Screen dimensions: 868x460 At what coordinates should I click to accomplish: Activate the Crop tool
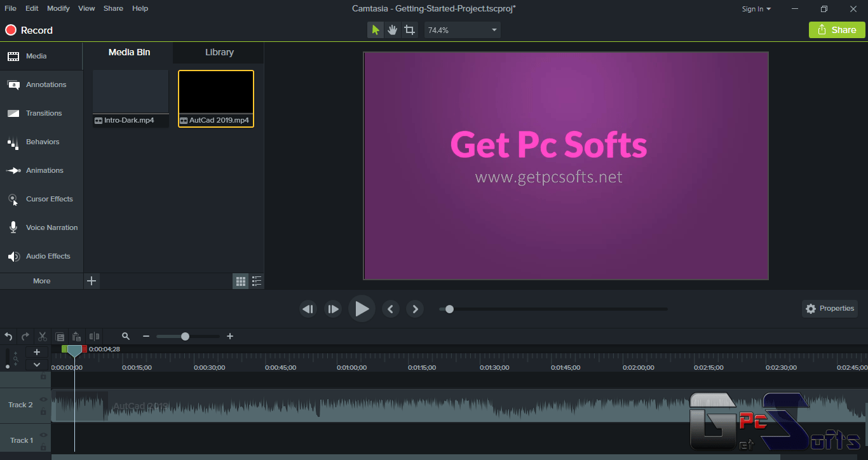click(410, 30)
